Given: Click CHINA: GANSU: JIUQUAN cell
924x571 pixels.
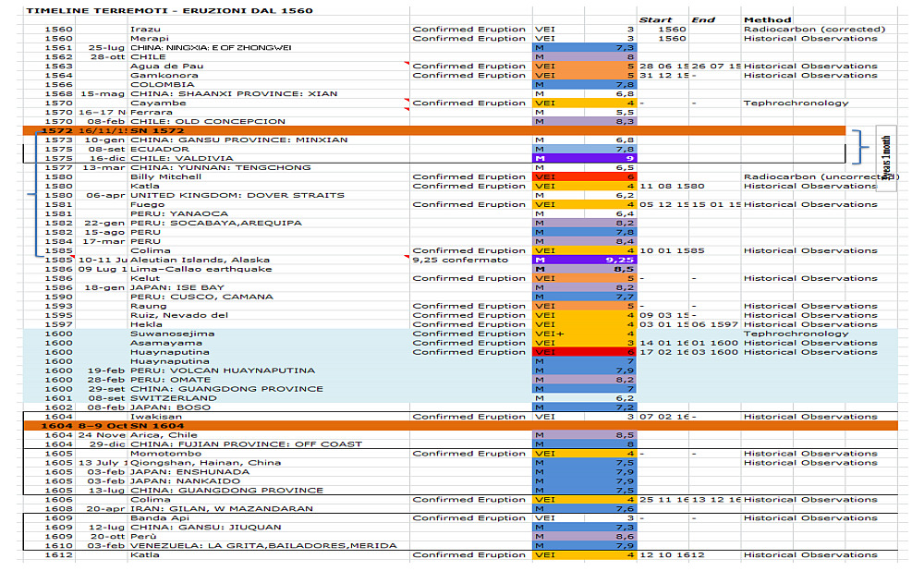Looking at the screenshot, I should 206,528.
